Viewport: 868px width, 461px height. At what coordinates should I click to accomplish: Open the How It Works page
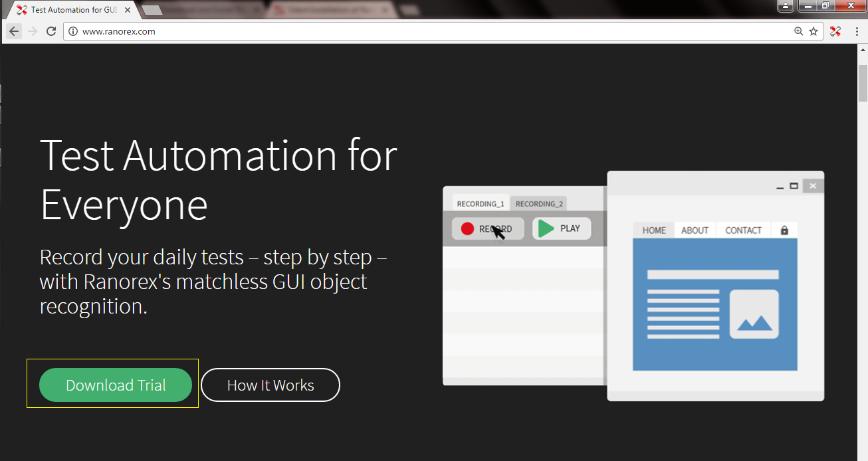click(x=270, y=385)
